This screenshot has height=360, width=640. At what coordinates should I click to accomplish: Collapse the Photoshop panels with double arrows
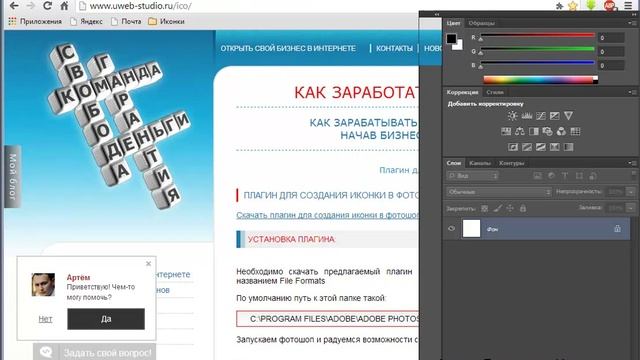click(x=634, y=14)
